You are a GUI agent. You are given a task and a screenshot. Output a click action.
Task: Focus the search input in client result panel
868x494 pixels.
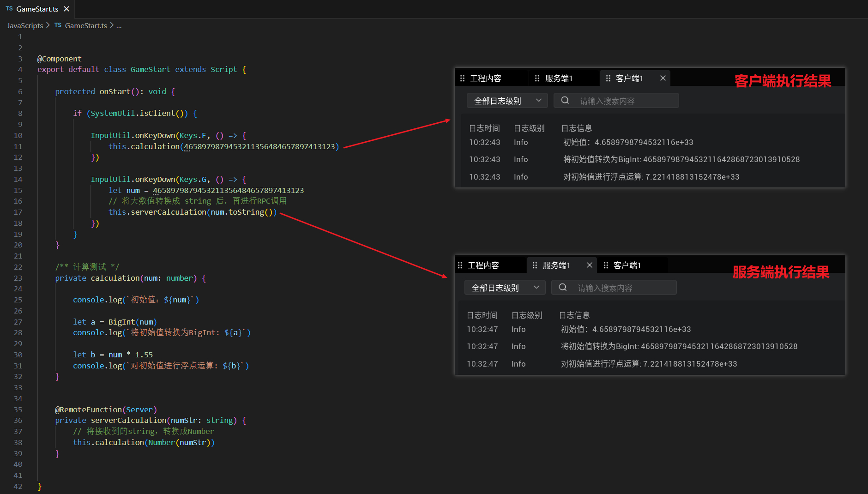(616, 101)
